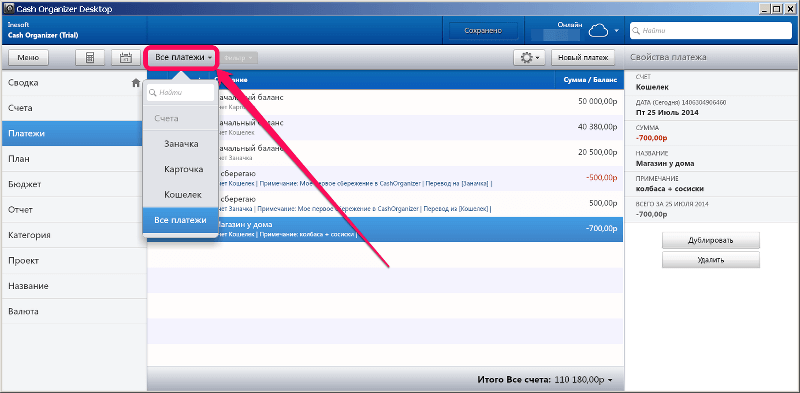Focus the search field in account popup
The image size is (800, 393).
tap(181, 93)
